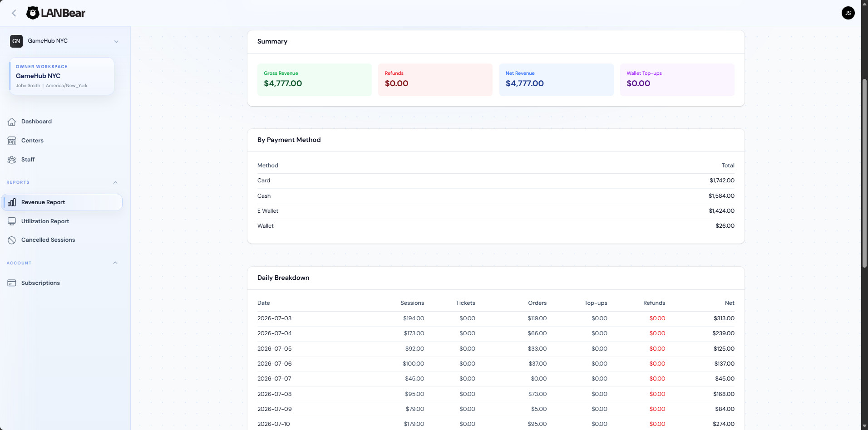Click the Centers storefront icon
Screen dimensions: 868x430
(12, 141)
